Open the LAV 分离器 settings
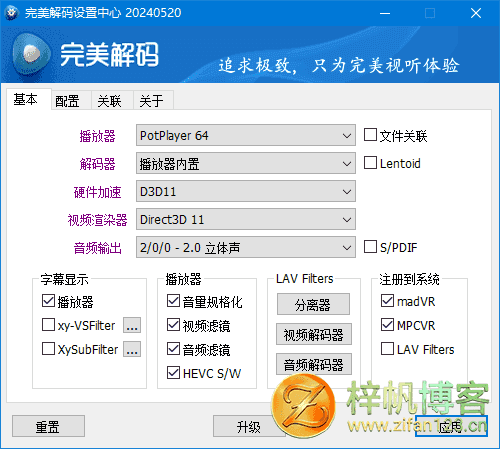The image size is (500, 449). coord(313,304)
